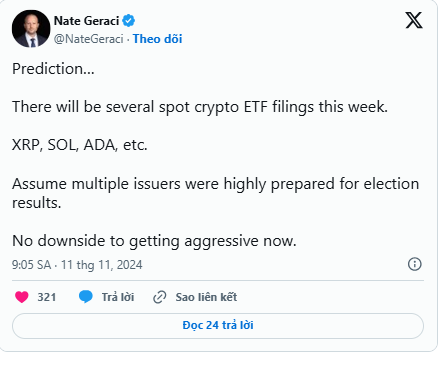Click the 'XRP, SOL, ADA, etc.' line
Image resolution: width=446 pixels, height=366 pixels.
[x=80, y=145]
